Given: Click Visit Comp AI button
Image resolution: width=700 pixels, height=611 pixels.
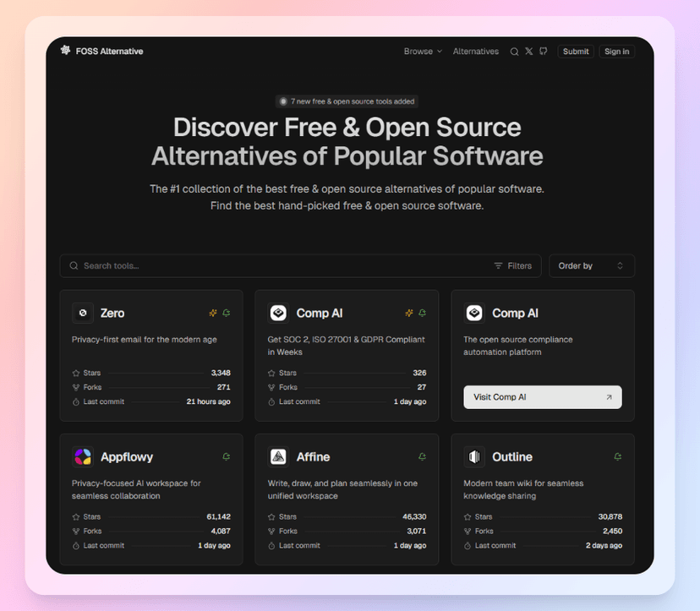Looking at the screenshot, I should pyautogui.click(x=543, y=397).
